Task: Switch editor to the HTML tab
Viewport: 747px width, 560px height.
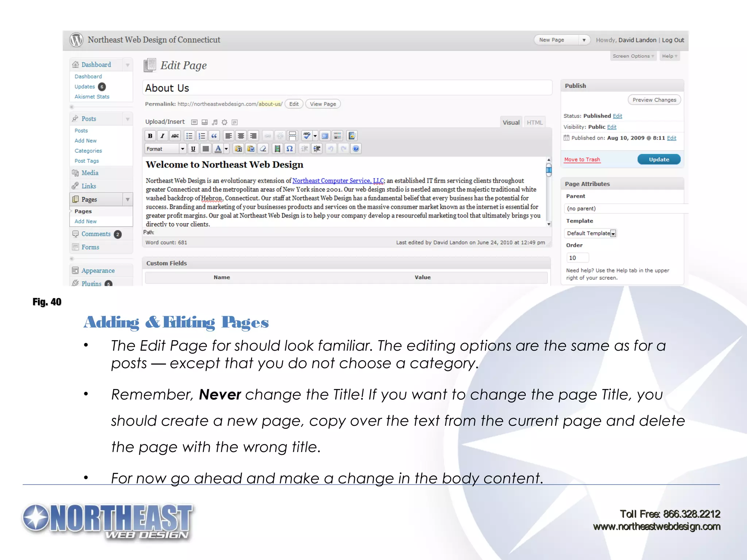Action: [535, 122]
